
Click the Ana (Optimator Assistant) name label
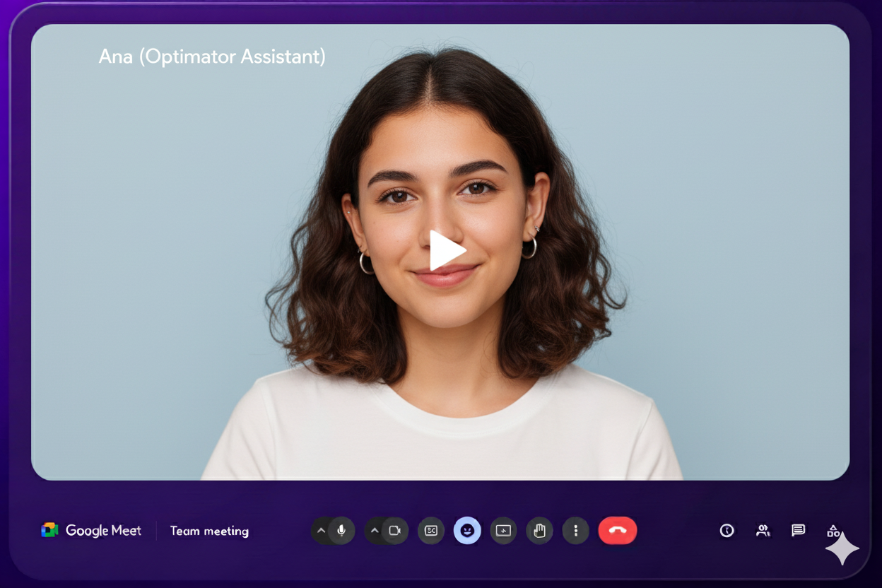[x=211, y=57]
